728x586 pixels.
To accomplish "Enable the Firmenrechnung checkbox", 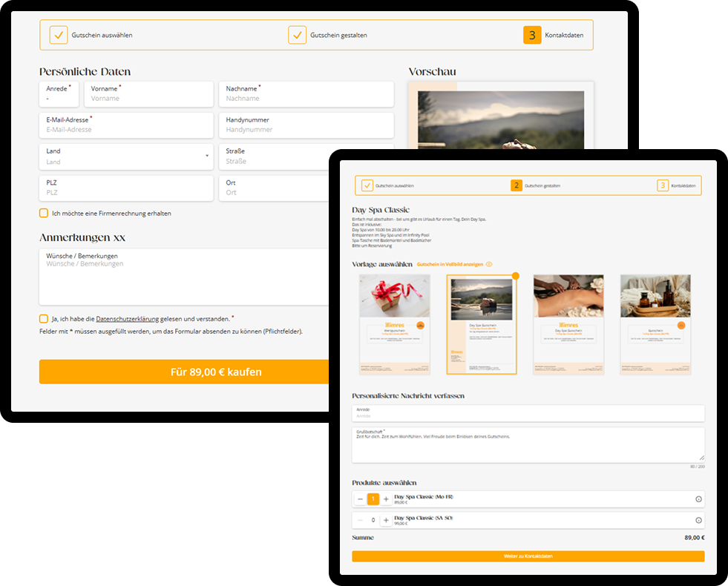I will coord(44,213).
